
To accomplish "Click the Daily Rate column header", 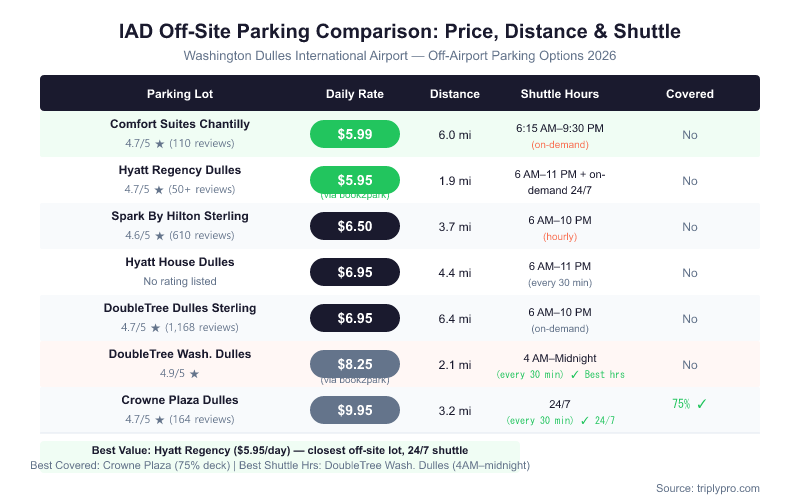I will [355, 94].
